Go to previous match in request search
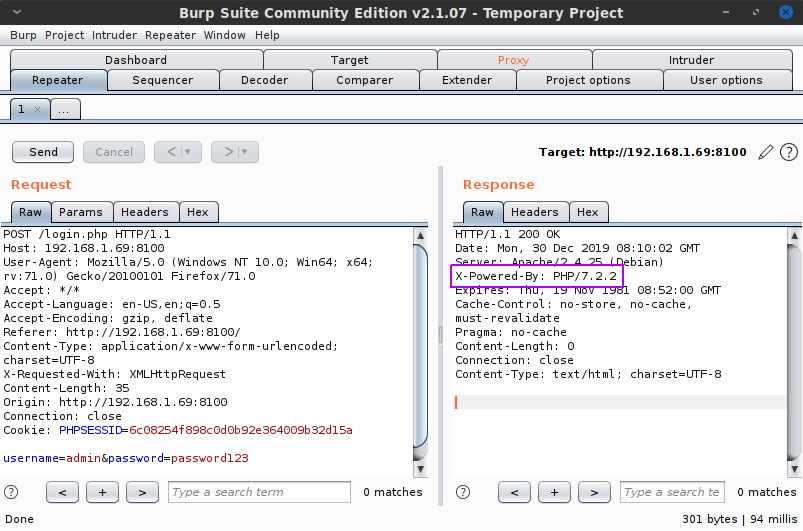The width and height of the screenshot is (803, 531). (62, 492)
